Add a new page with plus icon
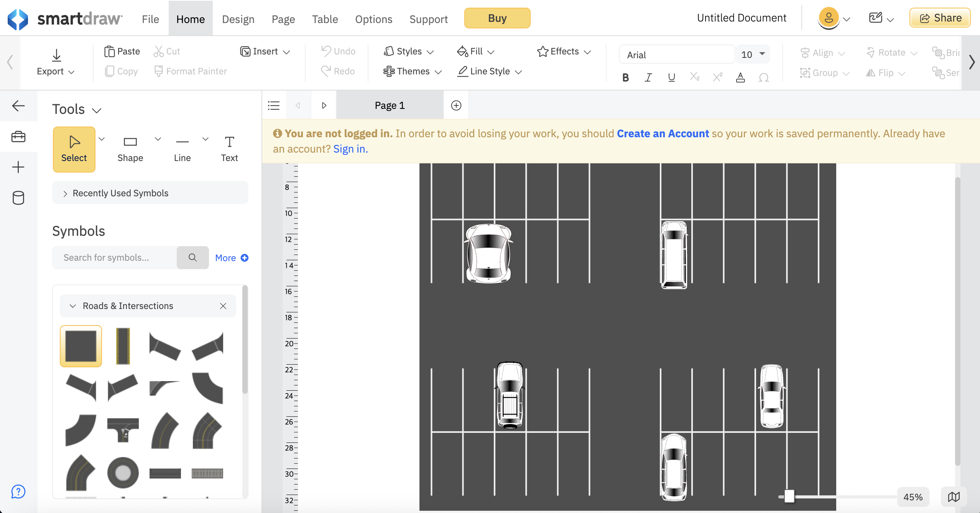 pos(456,105)
